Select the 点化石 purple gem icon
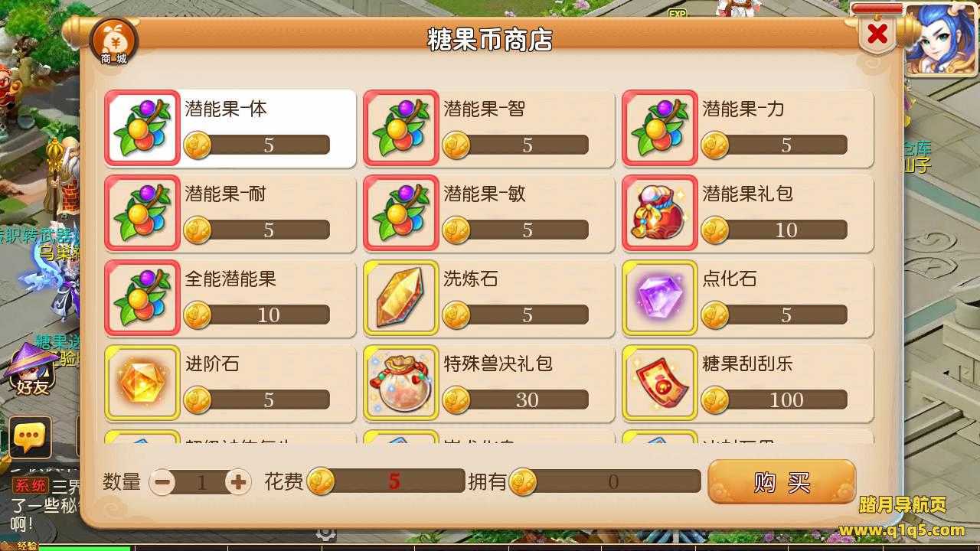This screenshot has width=980, height=551. 660,298
